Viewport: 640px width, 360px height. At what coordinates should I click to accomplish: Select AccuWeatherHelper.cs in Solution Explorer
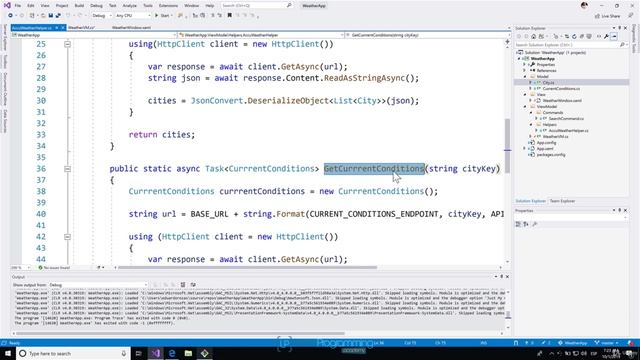pos(568,131)
